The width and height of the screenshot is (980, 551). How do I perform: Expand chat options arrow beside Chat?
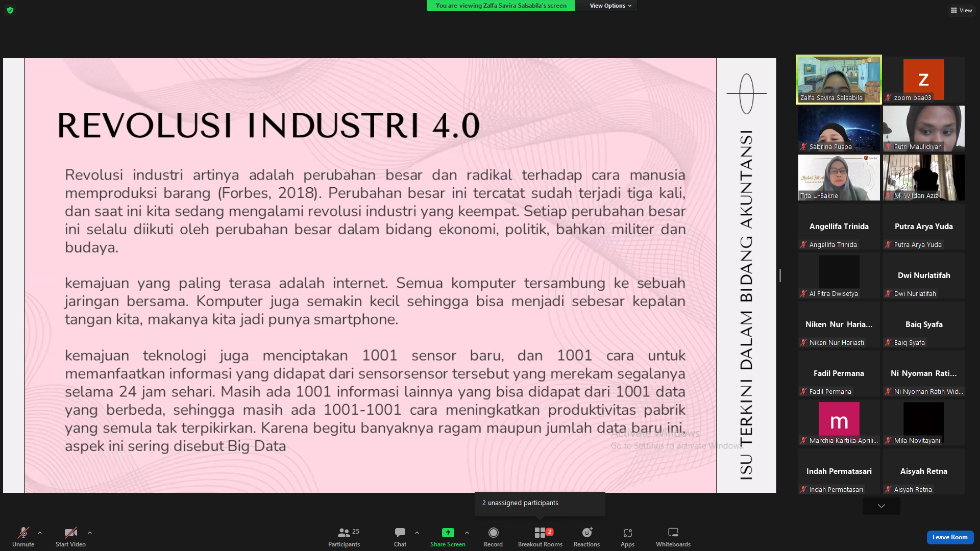[x=417, y=533]
